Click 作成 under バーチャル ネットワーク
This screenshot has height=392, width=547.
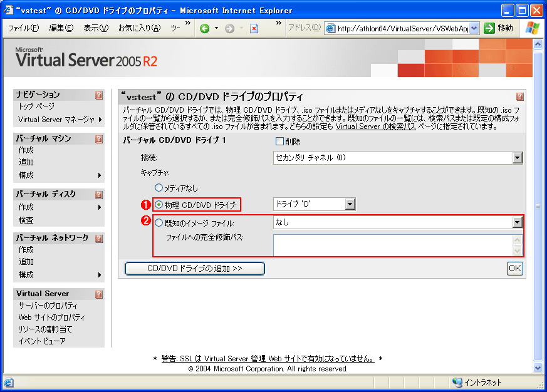pyautogui.click(x=26, y=250)
